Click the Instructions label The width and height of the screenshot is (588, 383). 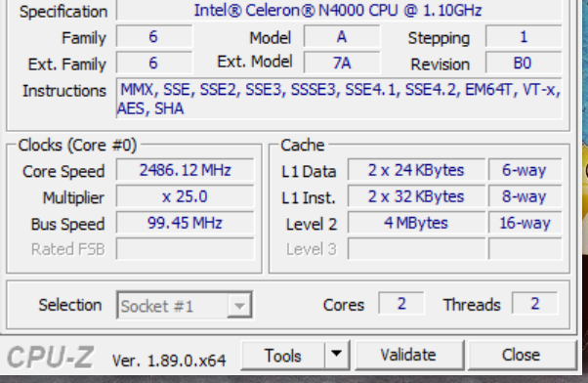coord(64,91)
